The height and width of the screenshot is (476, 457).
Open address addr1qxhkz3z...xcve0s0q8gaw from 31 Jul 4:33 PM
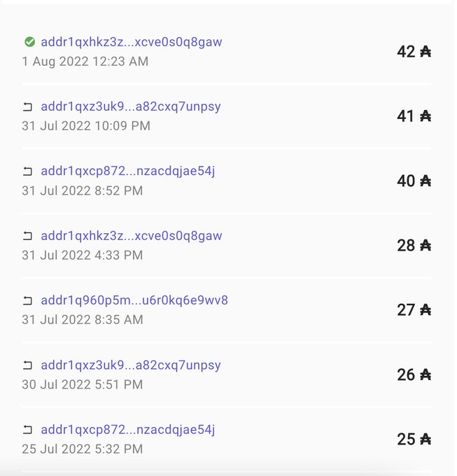[132, 236]
